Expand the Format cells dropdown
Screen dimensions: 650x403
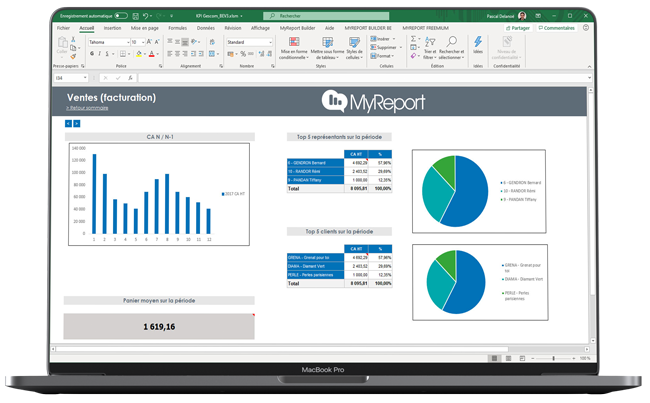coord(393,56)
